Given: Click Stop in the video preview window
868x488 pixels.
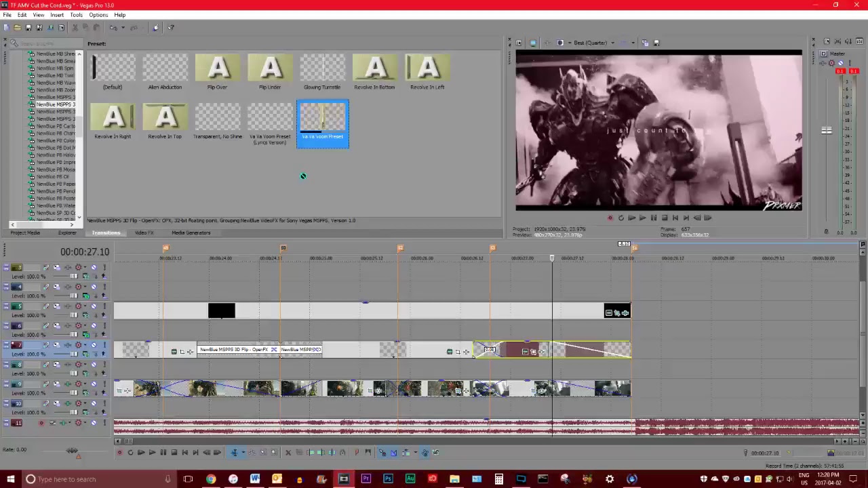Looking at the screenshot, I should [x=665, y=218].
